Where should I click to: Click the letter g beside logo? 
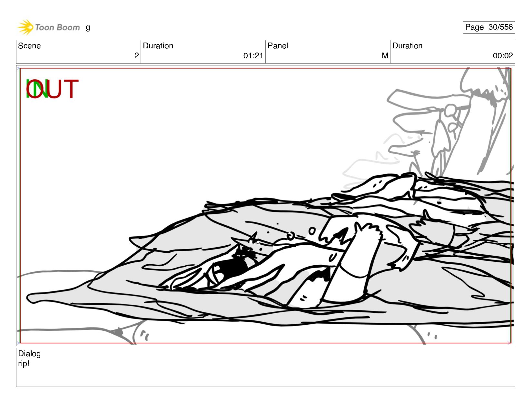pyautogui.click(x=88, y=28)
